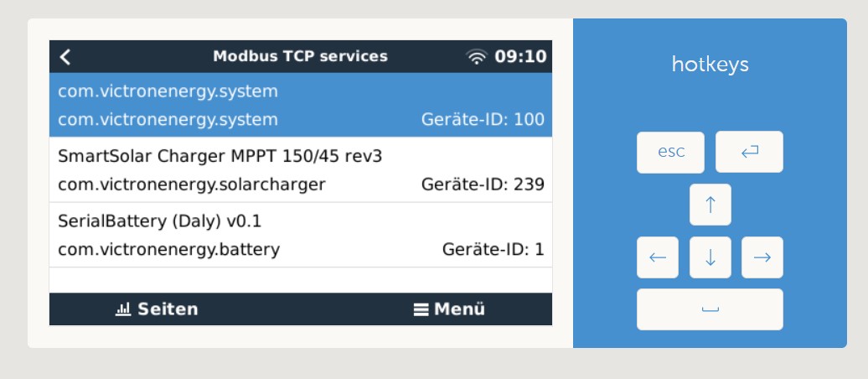This screenshot has height=379, width=868.
Task: Click the WiFi signal status icon
Action: (x=476, y=56)
